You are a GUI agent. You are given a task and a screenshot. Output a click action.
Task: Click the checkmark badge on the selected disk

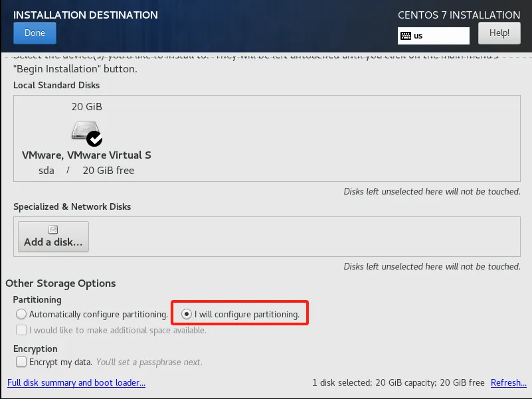click(x=94, y=138)
